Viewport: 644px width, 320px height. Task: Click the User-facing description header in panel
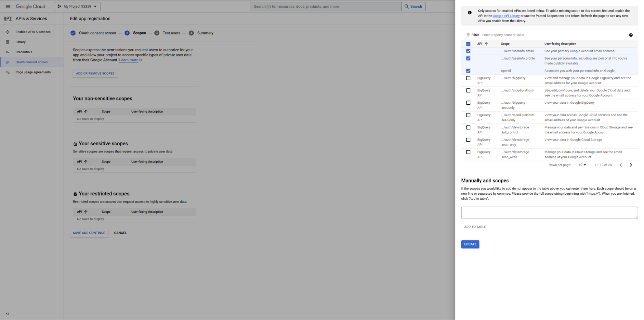tap(560, 44)
